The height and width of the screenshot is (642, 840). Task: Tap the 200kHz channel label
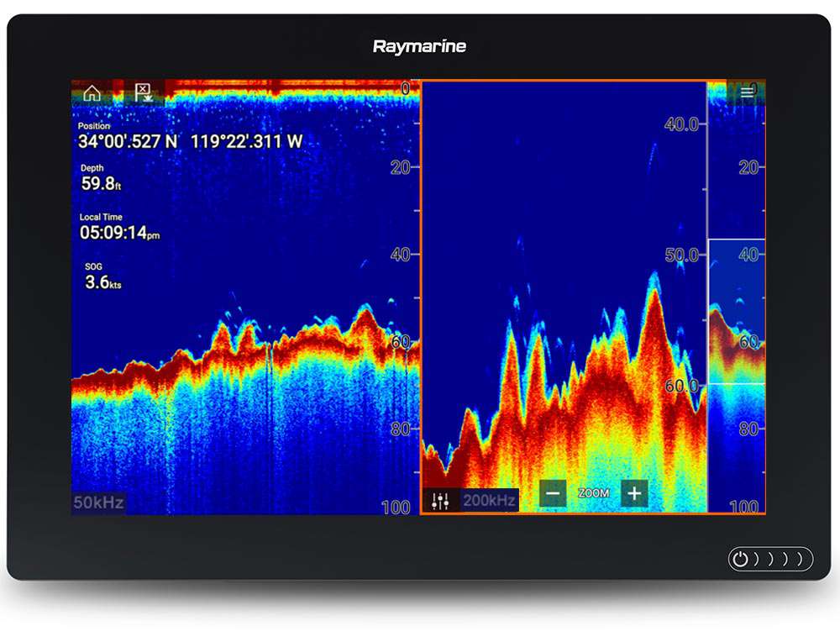[491, 497]
